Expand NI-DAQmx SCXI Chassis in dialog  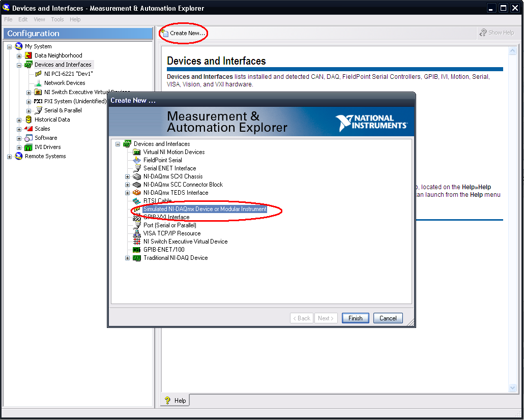coord(127,176)
